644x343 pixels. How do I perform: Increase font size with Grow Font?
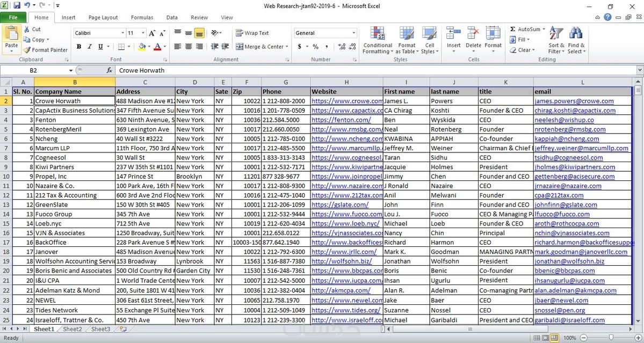pos(153,33)
